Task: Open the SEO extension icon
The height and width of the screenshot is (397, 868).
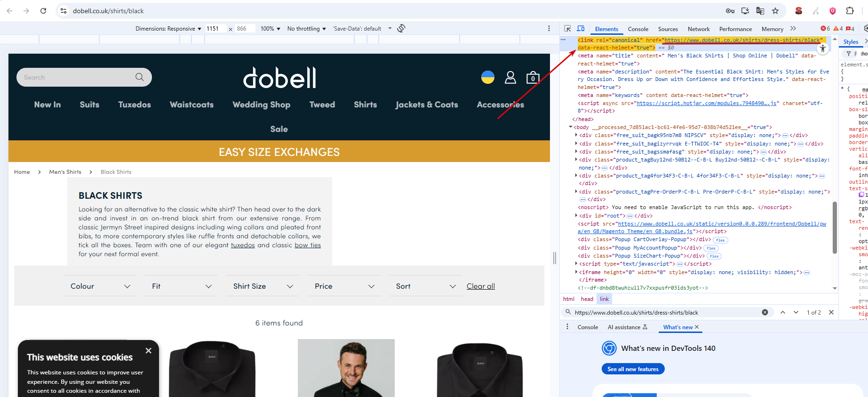Action: (x=799, y=11)
